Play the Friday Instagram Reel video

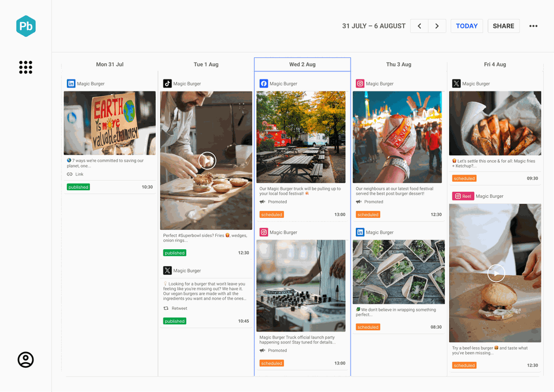tap(496, 273)
